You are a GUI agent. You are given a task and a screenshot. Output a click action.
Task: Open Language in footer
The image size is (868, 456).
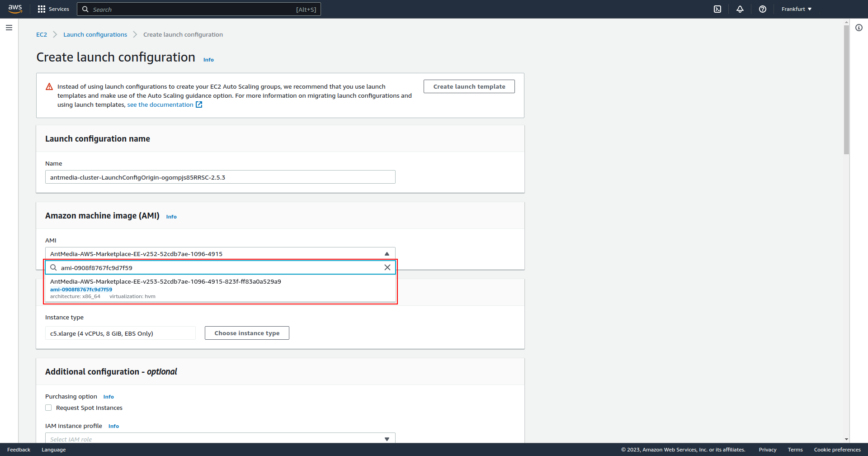tap(53, 450)
